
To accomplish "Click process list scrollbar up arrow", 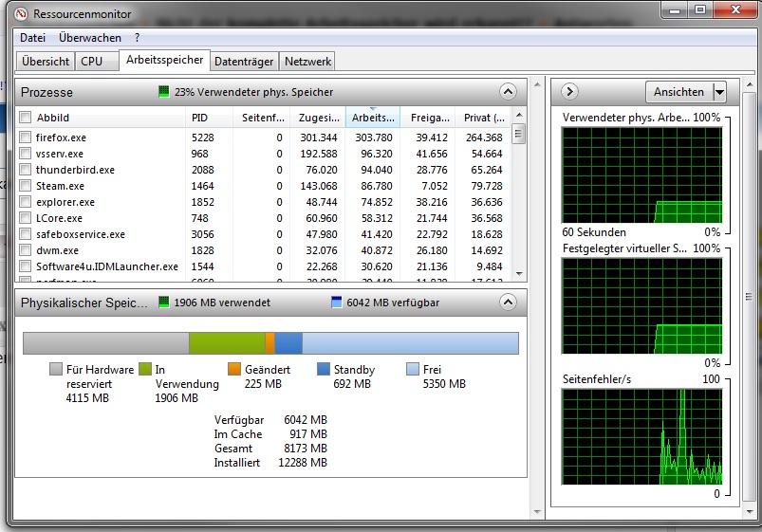I will tap(519, 115).
